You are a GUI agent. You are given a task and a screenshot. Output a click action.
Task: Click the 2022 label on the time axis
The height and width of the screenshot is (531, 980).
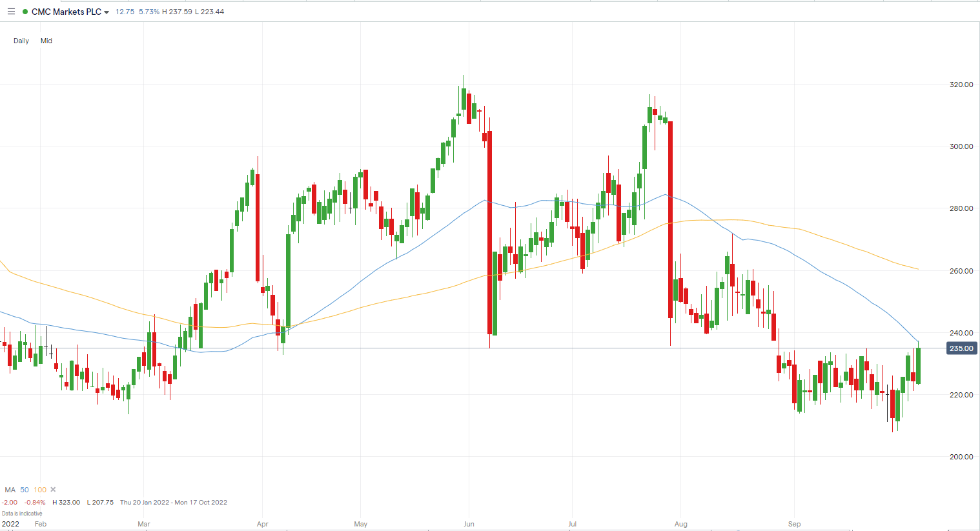pyautogui.click(x=11, y=524)
